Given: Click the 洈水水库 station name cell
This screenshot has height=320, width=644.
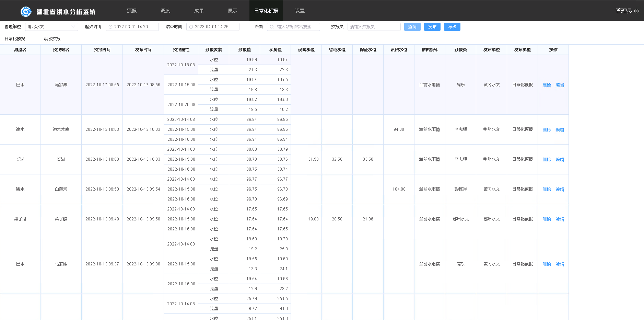Looking at the screenshot, I should pos(61,129).
